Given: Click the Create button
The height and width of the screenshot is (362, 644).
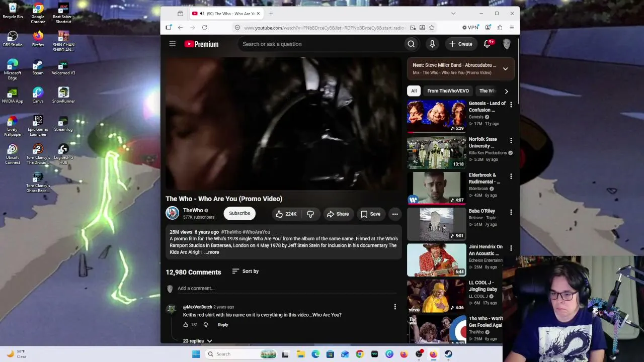Looking at the screenshot, I should tap(460, 44).
